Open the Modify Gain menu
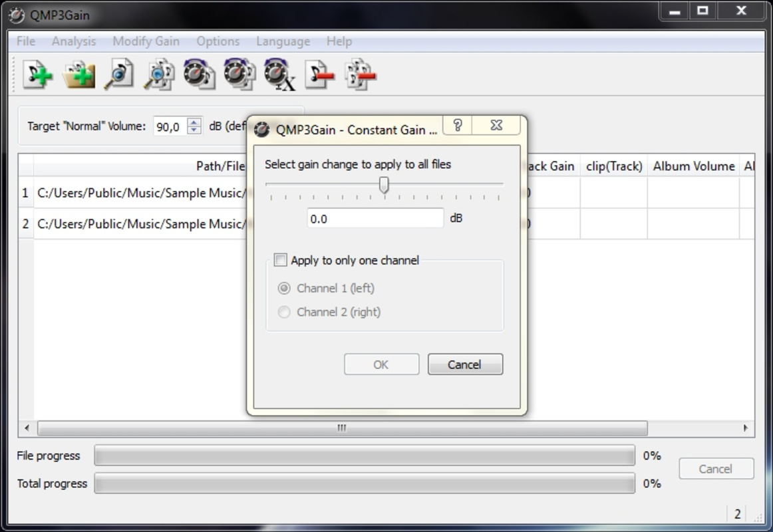This screenshot has width=773, height=532. click(x=146, y=41)
